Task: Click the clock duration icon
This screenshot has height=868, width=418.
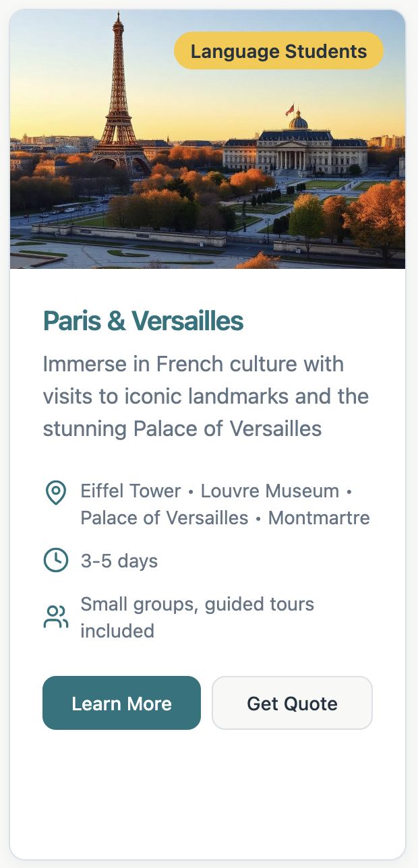Action: click(x=55, y=560)
